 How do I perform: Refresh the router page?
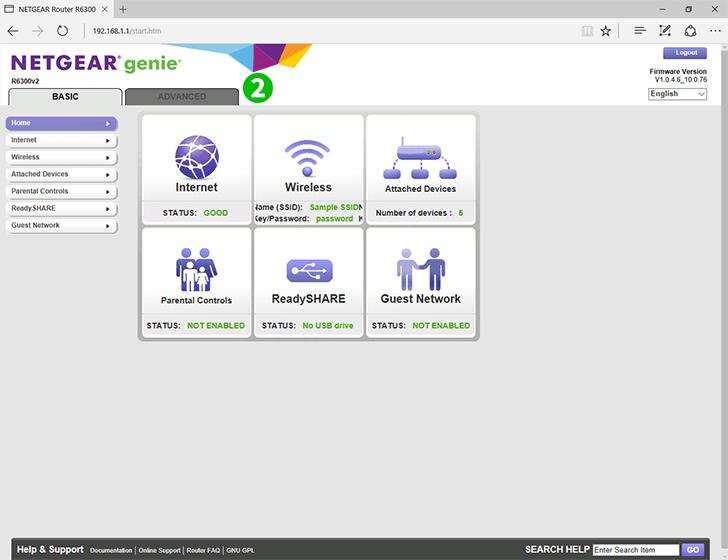[x=62, y=31]
